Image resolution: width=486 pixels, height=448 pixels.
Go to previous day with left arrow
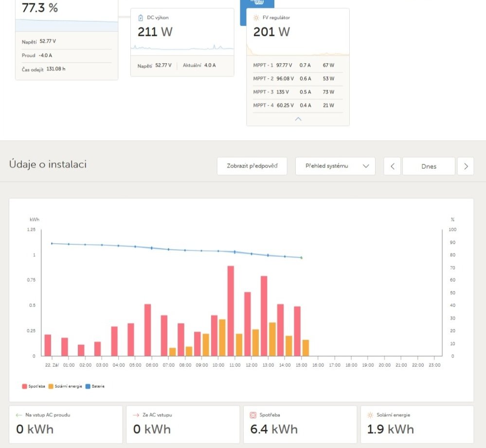(x=393, y=166)
